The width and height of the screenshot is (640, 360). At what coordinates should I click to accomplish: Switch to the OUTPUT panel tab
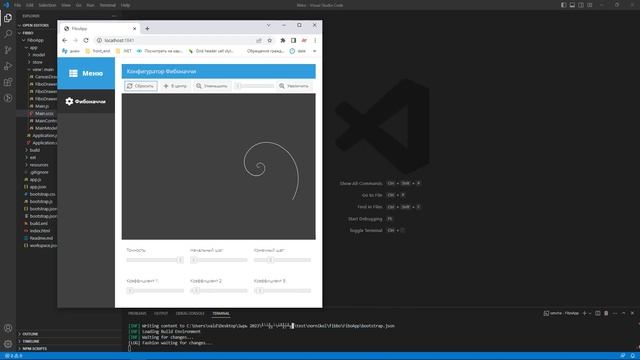161,313
